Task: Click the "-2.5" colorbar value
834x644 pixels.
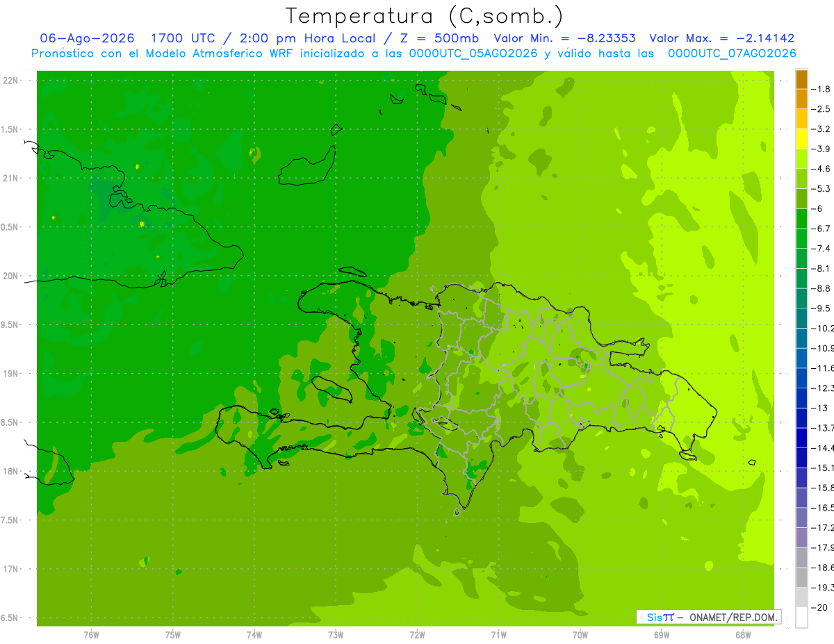Action: tap(821, 109)
